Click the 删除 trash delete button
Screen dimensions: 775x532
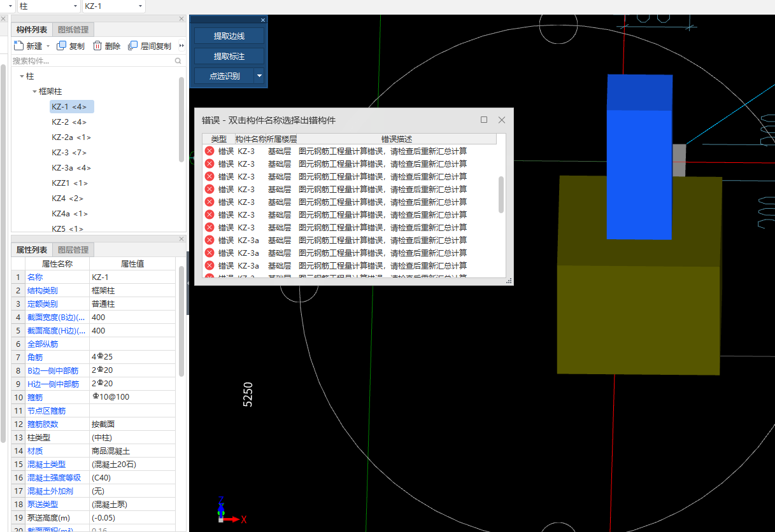click(106, 46)
